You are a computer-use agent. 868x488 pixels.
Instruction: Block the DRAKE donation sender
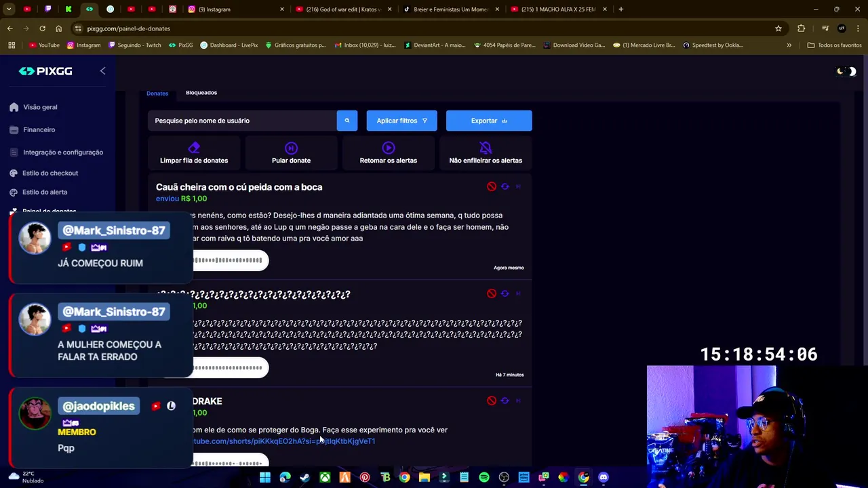492,401
